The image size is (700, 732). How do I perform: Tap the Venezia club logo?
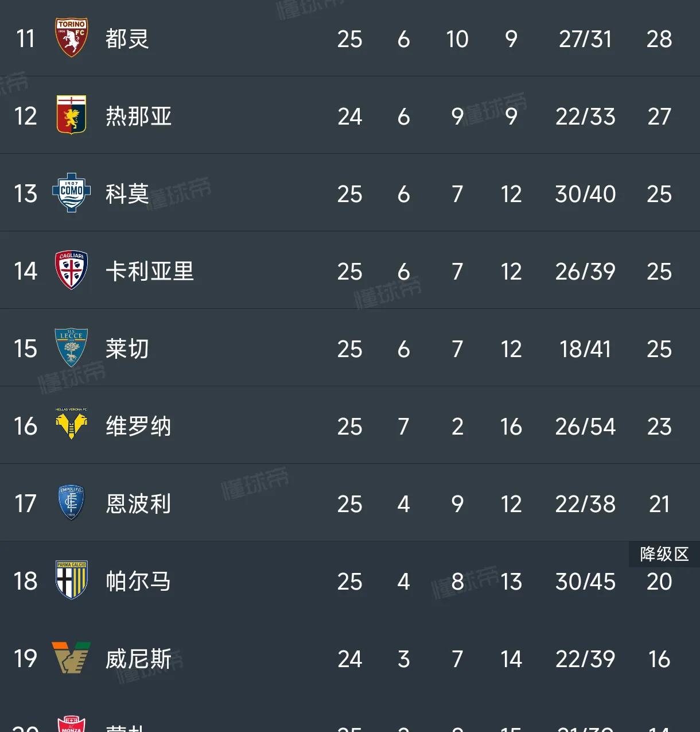[71, 658]
